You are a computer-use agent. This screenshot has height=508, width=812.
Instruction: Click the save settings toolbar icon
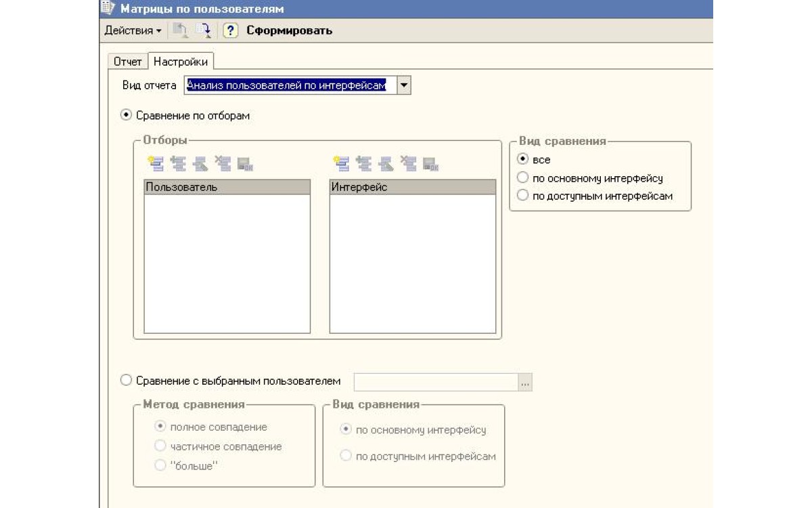pos(203,30)
